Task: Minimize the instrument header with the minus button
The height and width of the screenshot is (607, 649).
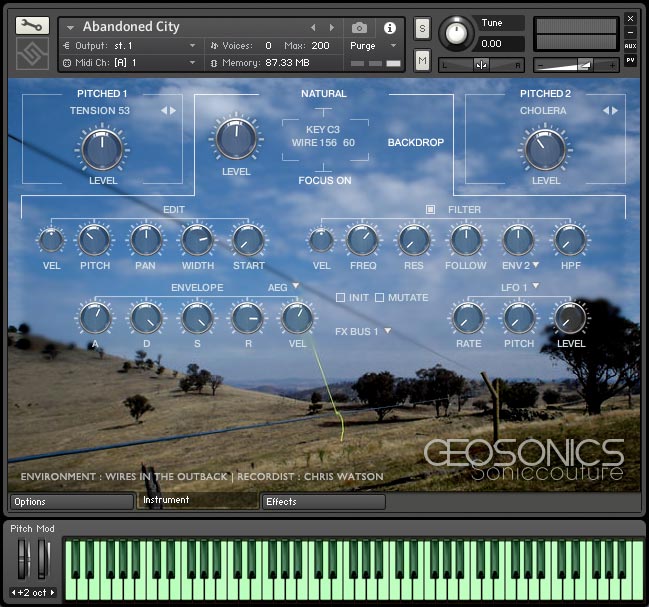Action: pos(630,32)
